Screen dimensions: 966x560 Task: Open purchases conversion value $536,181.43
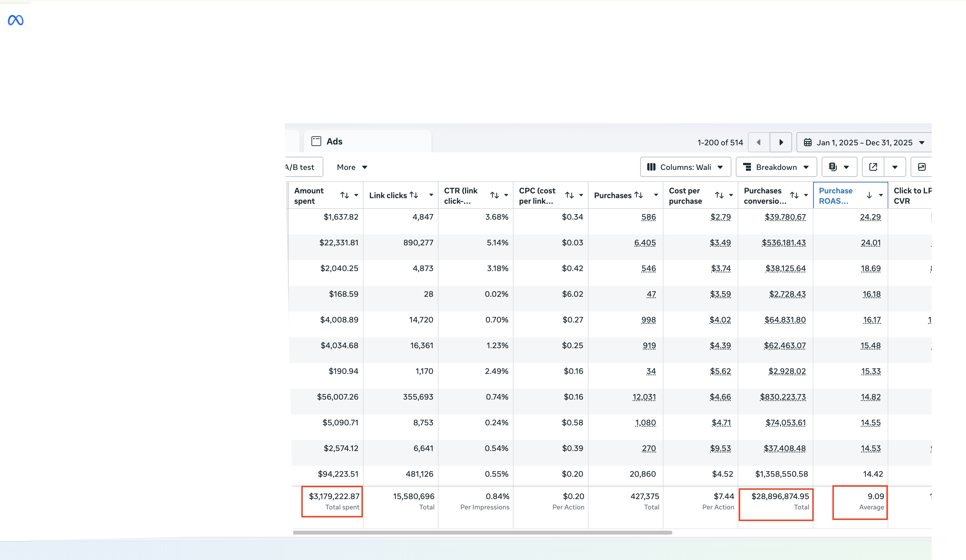coord(784,243)
